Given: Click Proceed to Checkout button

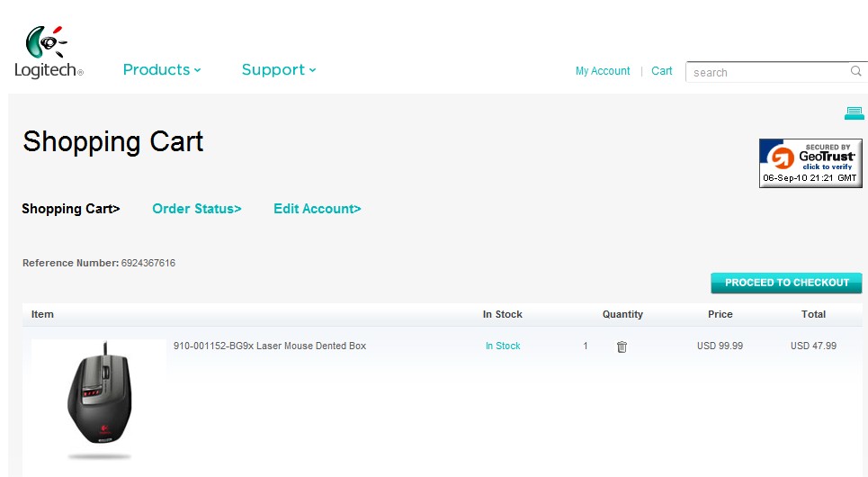Looking at the screenshot, I should click(x=786, y=283).
